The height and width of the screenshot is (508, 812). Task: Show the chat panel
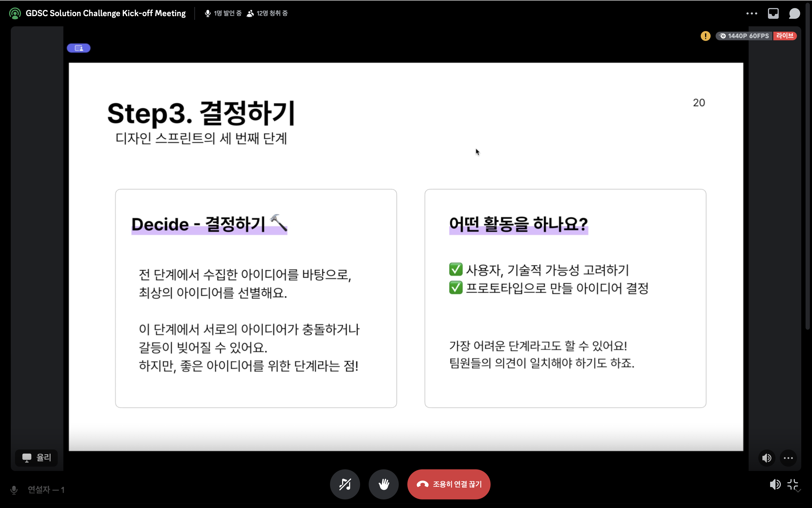(x=795, y=13)
